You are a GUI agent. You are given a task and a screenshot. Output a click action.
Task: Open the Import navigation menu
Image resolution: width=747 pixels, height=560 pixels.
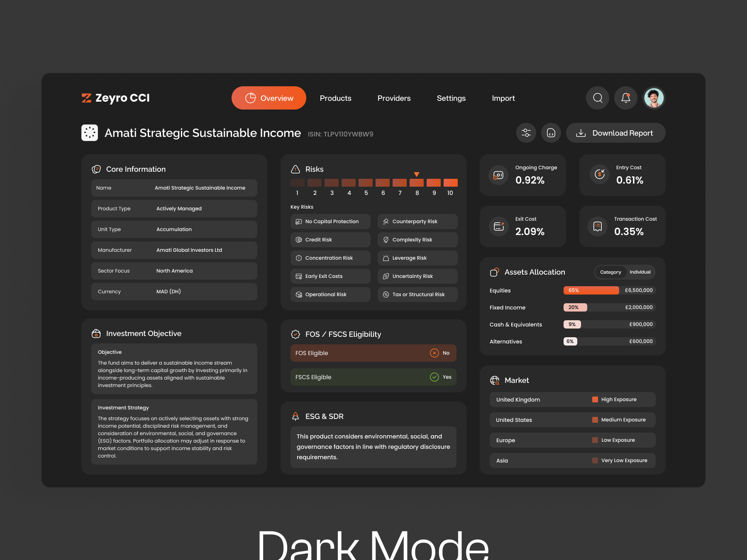point(503,98)
